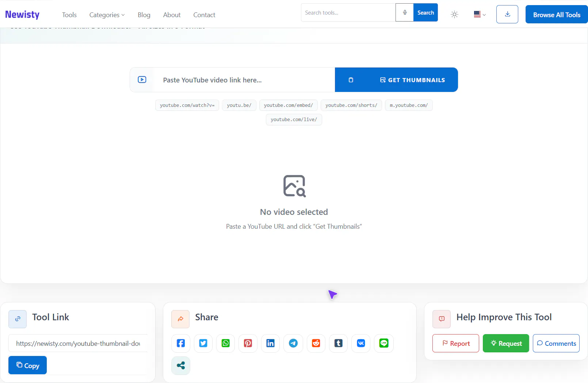Open the About page
The width and height of the screenshot is (588, 383).
coord(172,15)
